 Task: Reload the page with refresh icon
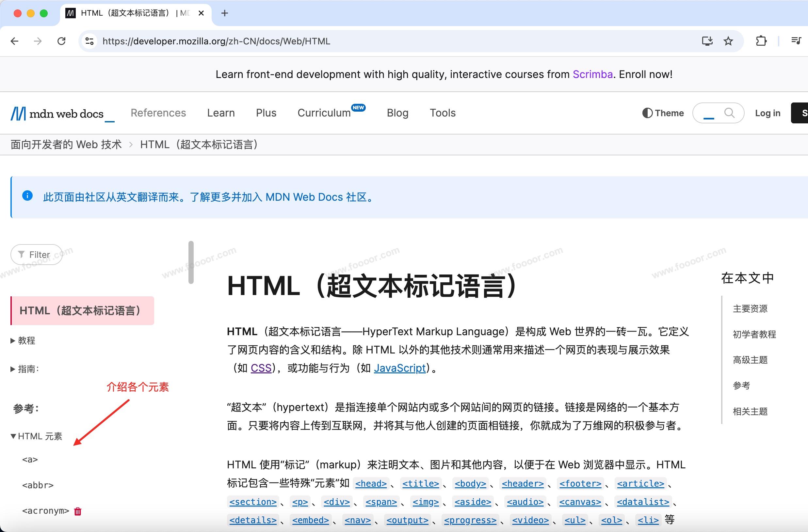pyautogui.click(x=61, y=41)
